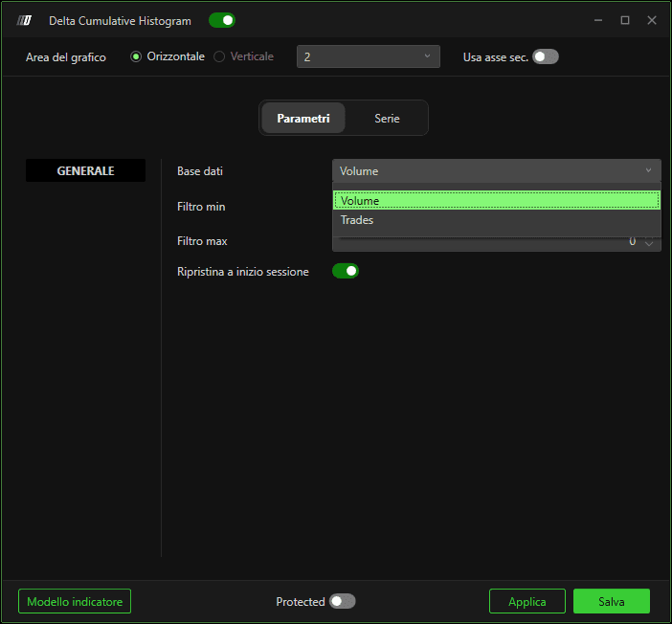Select the Verticale radio button

(219, 56)
